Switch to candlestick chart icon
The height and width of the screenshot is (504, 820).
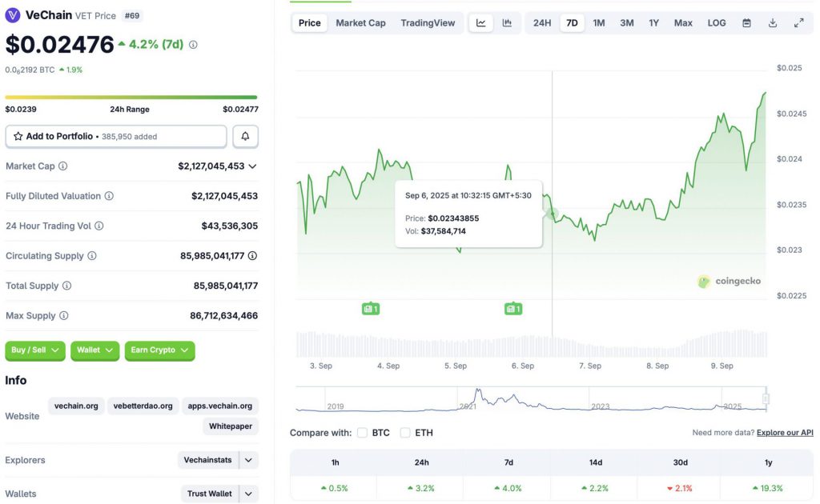[507, 23]
